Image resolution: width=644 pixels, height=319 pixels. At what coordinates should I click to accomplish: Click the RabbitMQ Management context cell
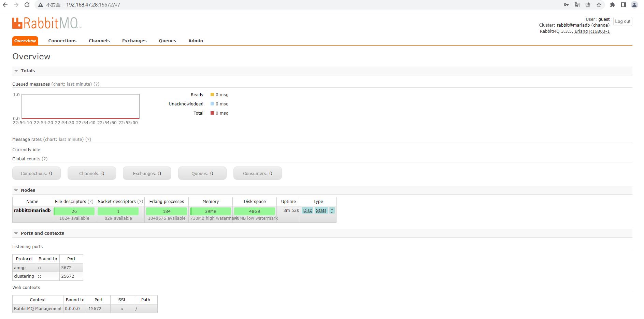tap(38, 309)
